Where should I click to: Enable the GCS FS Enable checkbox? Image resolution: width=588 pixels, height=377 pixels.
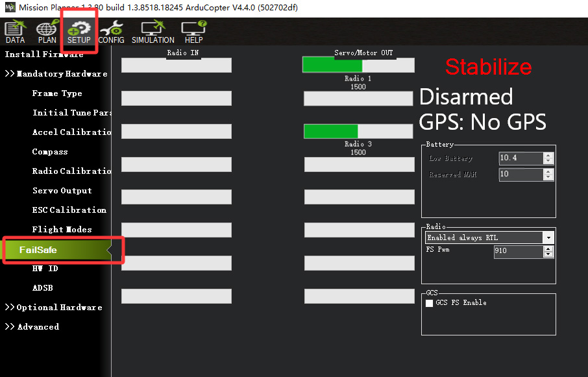tap(429, 303)
